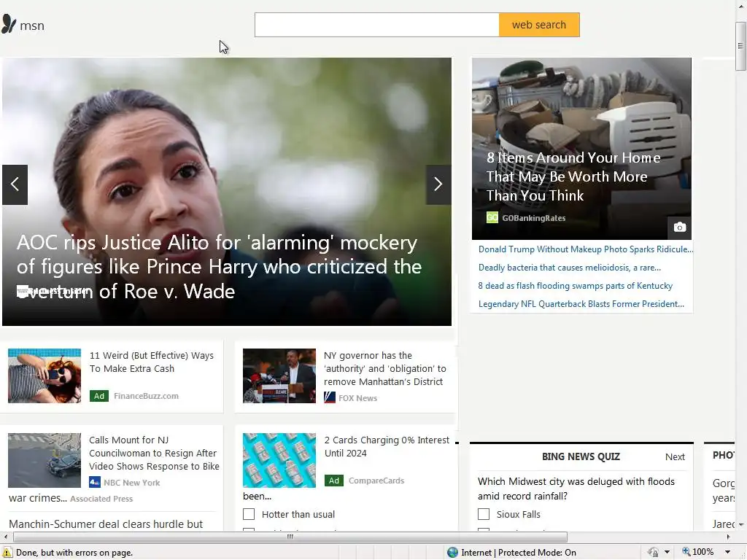Click the NY governor podium thumbnail

click(x=279, y=376)
